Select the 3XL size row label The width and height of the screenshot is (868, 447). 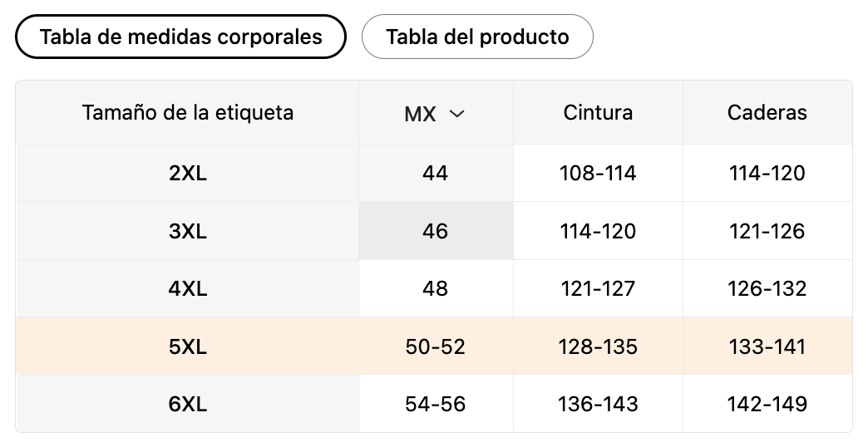click(188, 231)
